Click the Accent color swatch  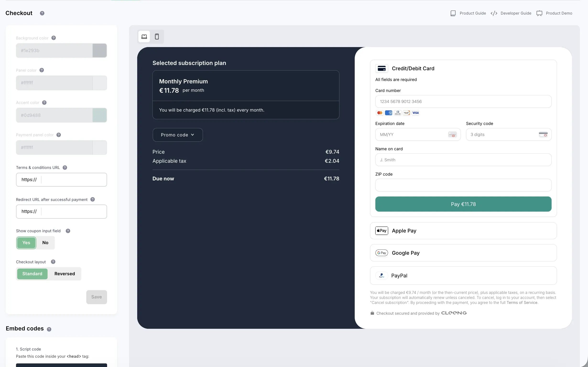(99, 115)
